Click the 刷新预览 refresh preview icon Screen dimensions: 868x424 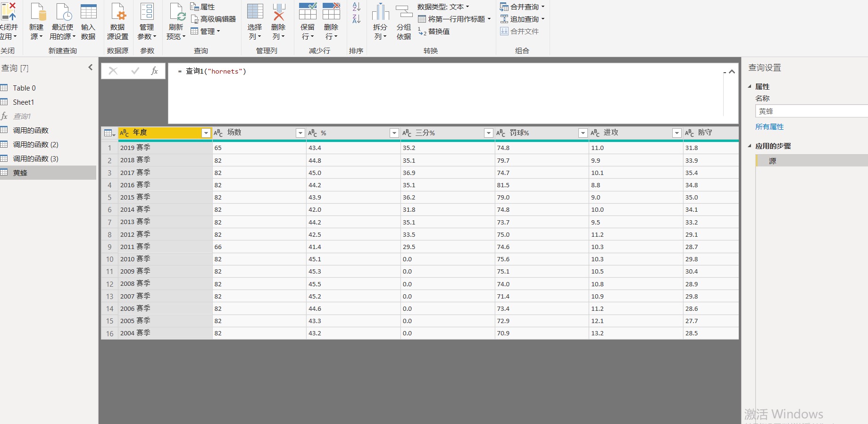[x=176, y=13]
